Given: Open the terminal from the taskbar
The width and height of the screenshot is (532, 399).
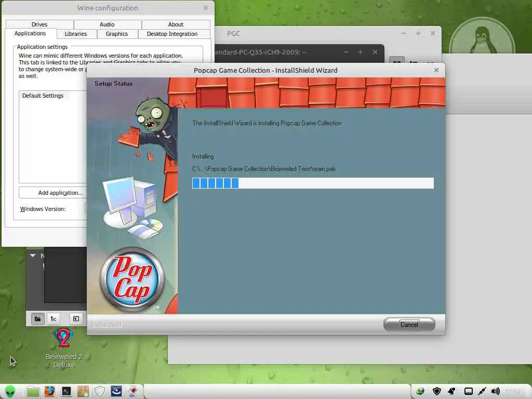Looking at the screenshot, I should coord(66,392).
